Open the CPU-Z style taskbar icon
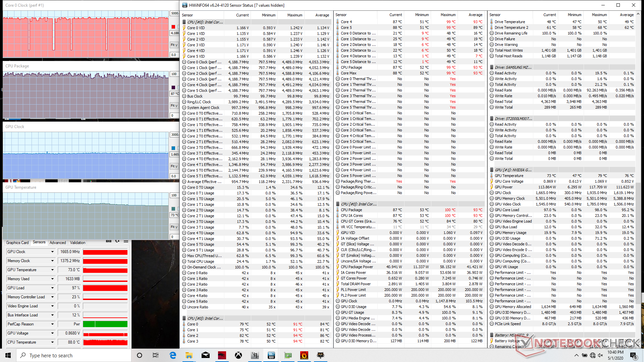This screenshot has height=362, width=644. click(x=255, y=355)
